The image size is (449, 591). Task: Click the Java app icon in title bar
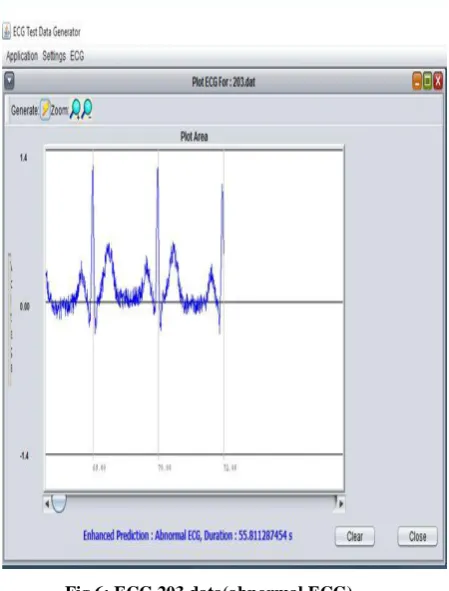pos(6,31)
